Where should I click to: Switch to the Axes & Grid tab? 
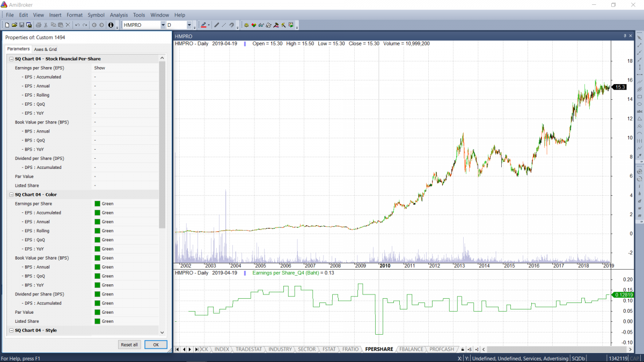(45, 49)
